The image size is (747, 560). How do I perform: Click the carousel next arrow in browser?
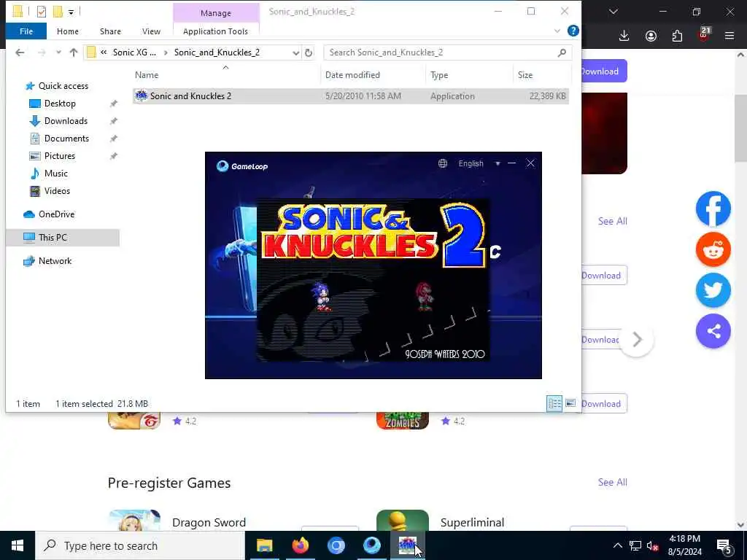(x=637, y=340)
